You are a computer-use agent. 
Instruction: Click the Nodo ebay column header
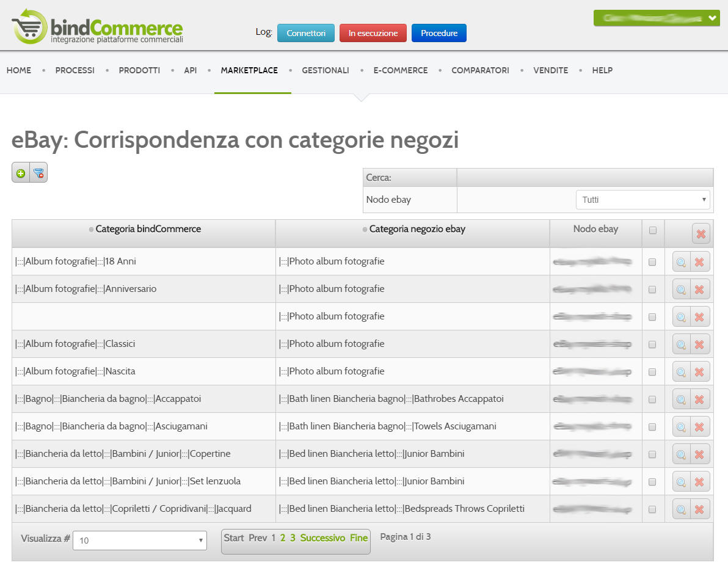[595, 229]
